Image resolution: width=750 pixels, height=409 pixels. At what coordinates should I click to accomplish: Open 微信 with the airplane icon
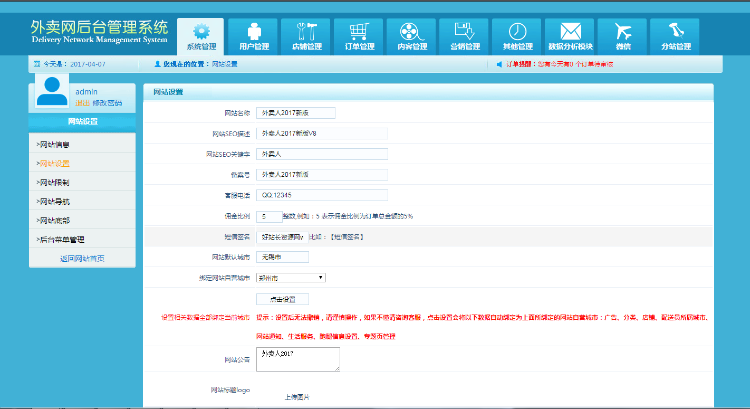(622, 36)
